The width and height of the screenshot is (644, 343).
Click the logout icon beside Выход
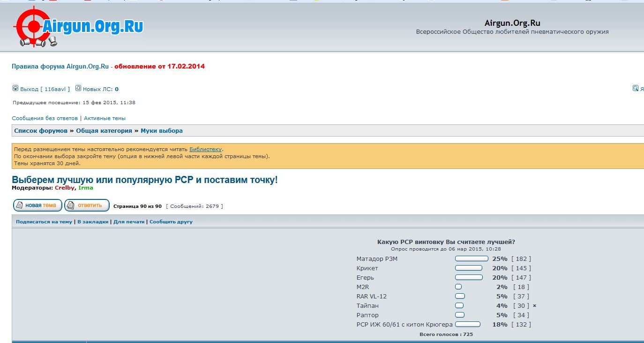15,88
